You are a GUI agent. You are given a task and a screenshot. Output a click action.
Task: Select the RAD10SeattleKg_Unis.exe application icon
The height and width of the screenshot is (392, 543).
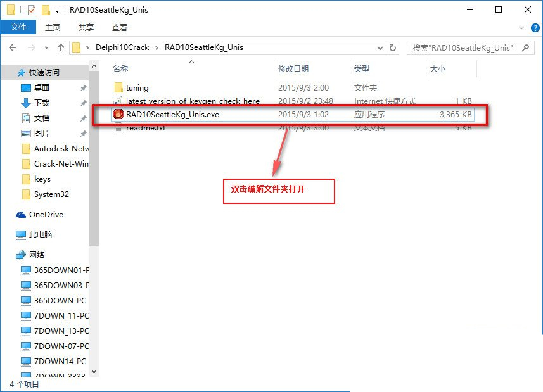coord(118,114)
